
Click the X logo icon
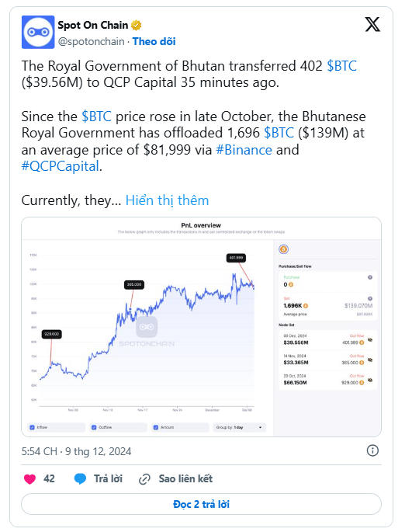pyautogui.click(x=372, y=25)
